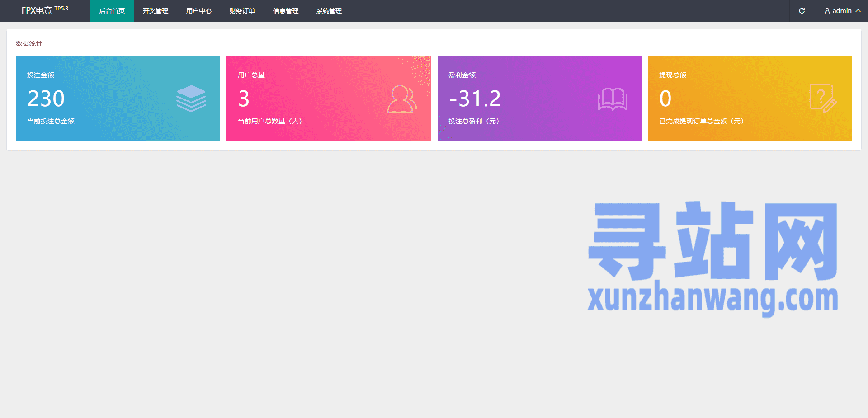Click the admin user avatar icon
868x418 pixels.
point(827,11)
